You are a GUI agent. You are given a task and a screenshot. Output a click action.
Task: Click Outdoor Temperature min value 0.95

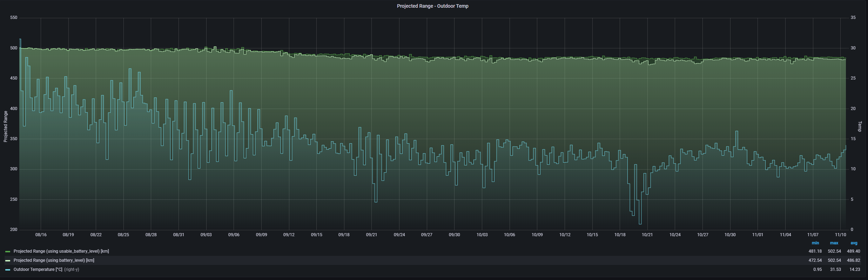[x=817, y=269]
